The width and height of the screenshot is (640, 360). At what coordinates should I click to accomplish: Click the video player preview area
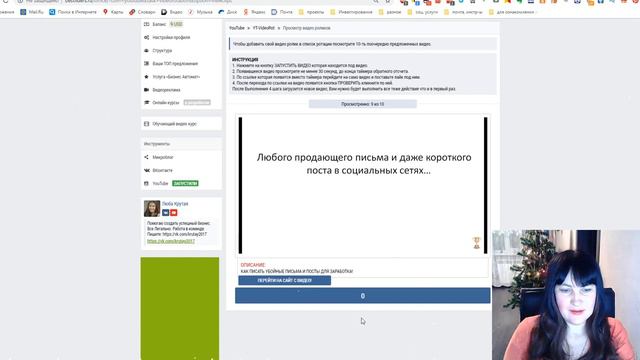[x=363, y=186]
